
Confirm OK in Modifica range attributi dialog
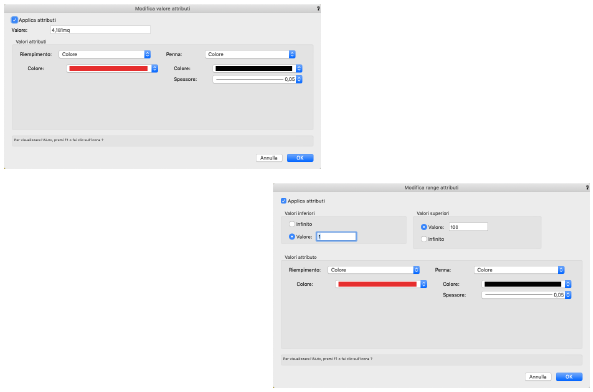point(569,377)
